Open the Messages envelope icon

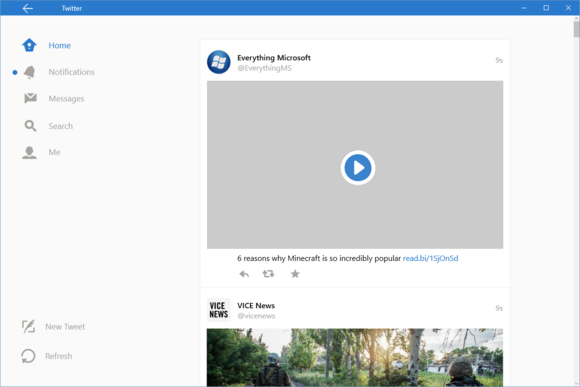(30, 98)
